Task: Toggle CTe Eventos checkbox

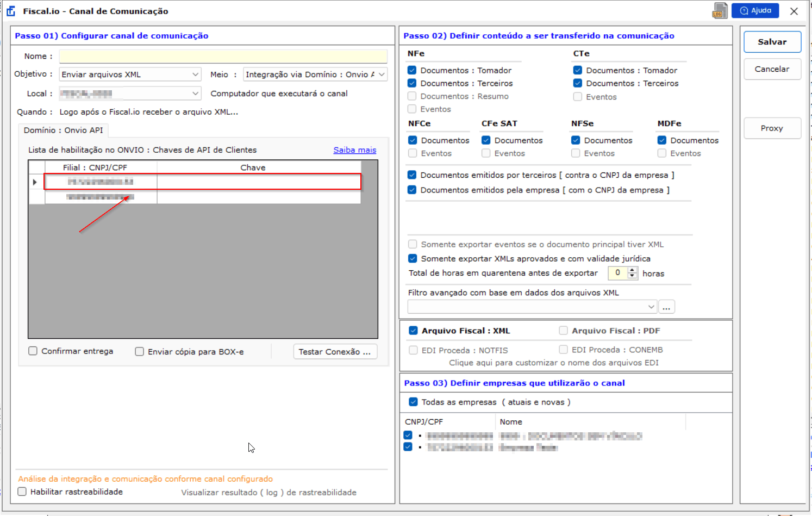Action: [578, 97]
